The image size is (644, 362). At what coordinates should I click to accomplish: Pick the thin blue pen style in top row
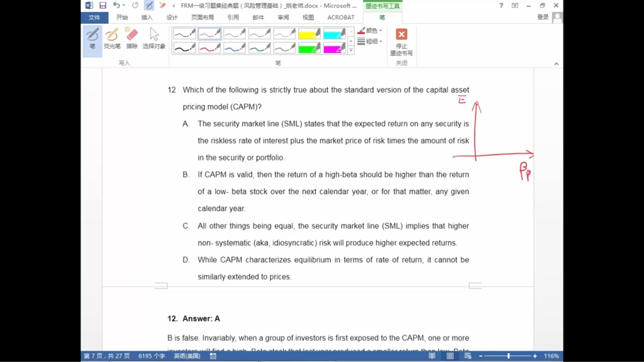click(x=235, y=33)
